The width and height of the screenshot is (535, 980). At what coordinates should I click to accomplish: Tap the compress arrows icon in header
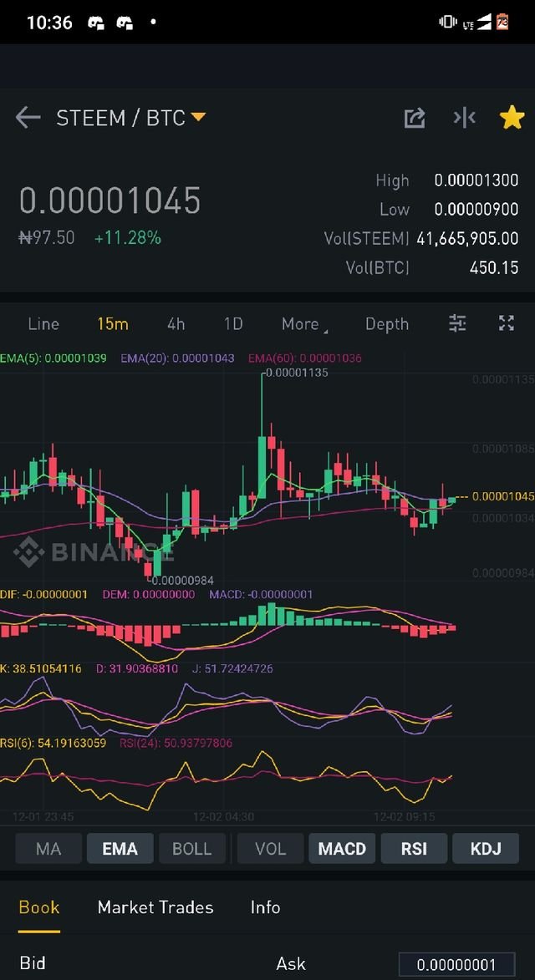(465, 118)
